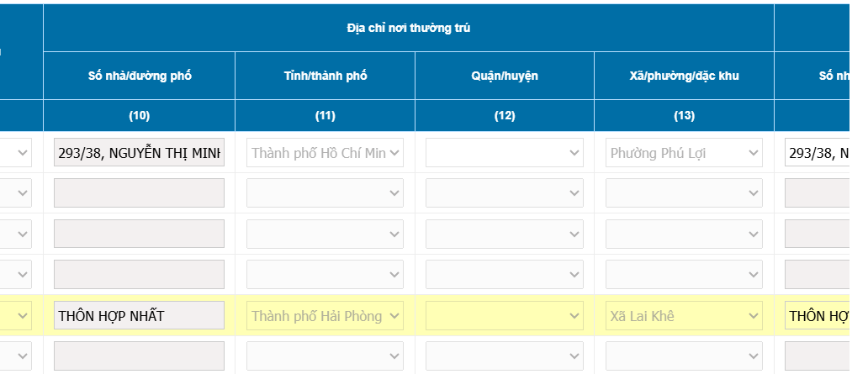
Task: Open district dropdown in the third row
Action: [x=504, y=234]
